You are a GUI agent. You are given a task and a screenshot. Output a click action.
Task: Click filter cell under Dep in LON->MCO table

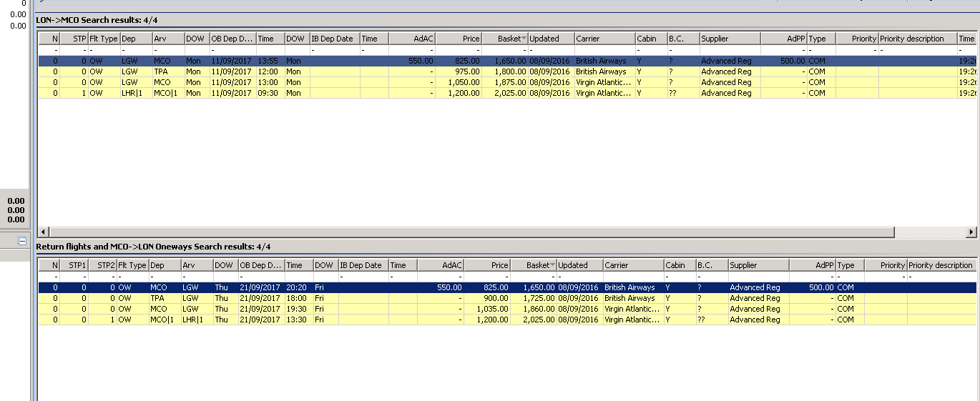(x=136, y=50)
